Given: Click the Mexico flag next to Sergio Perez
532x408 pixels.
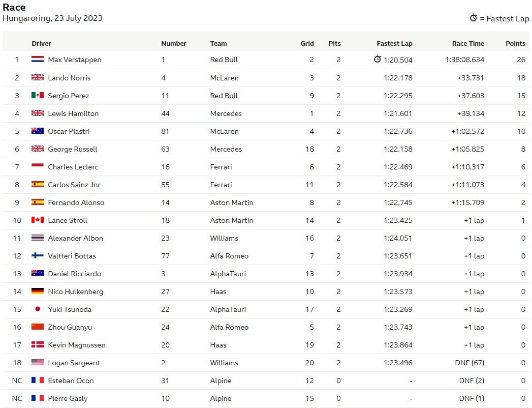Looking at the screenshot, I should 38,96.
